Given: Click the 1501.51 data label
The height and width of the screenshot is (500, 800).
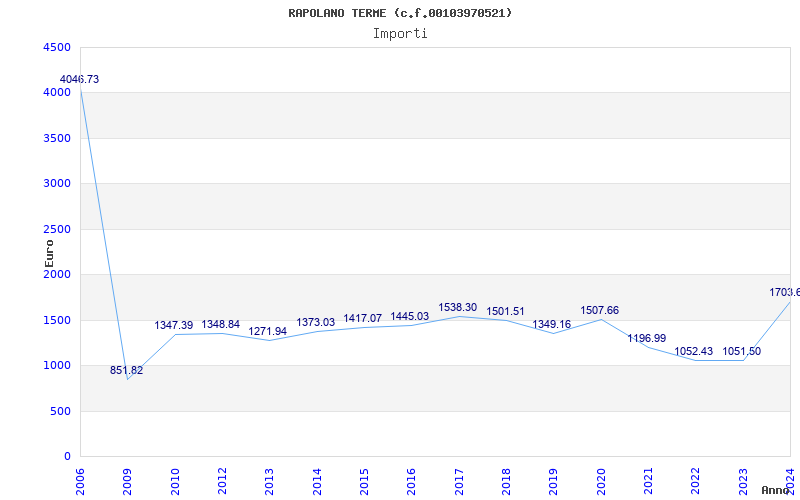Looking at the screenshot, I should point(505,311).
